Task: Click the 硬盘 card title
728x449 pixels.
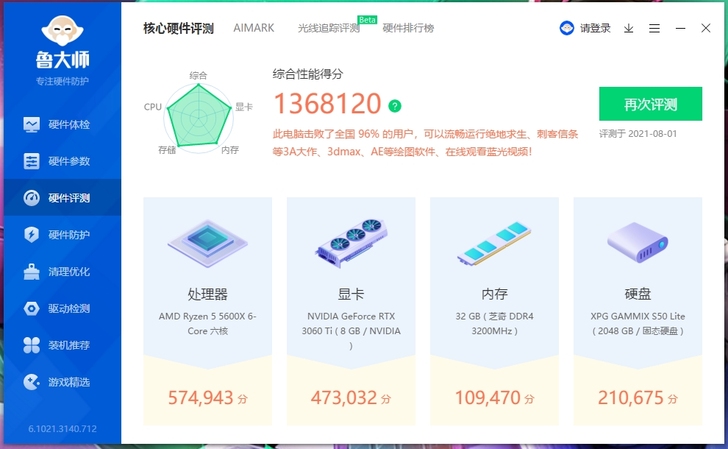Action: (637, 294)
